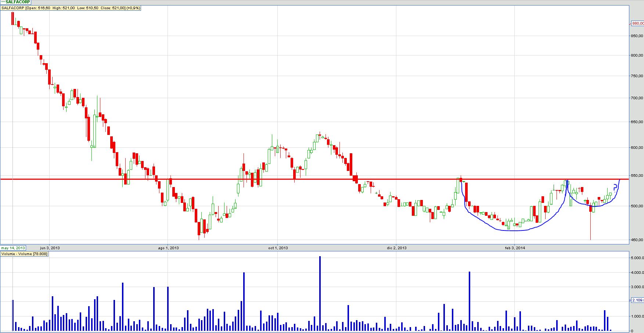Screen dimensions: 644x333
Task: Click the red 880,00 price marker
Action: point(637,24)
